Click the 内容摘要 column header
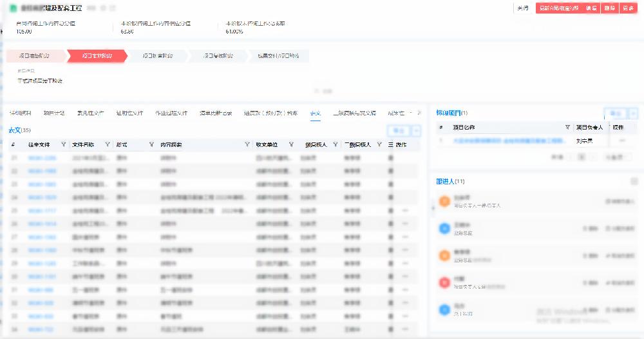The image size is (644, 339). tap(171, 144)
